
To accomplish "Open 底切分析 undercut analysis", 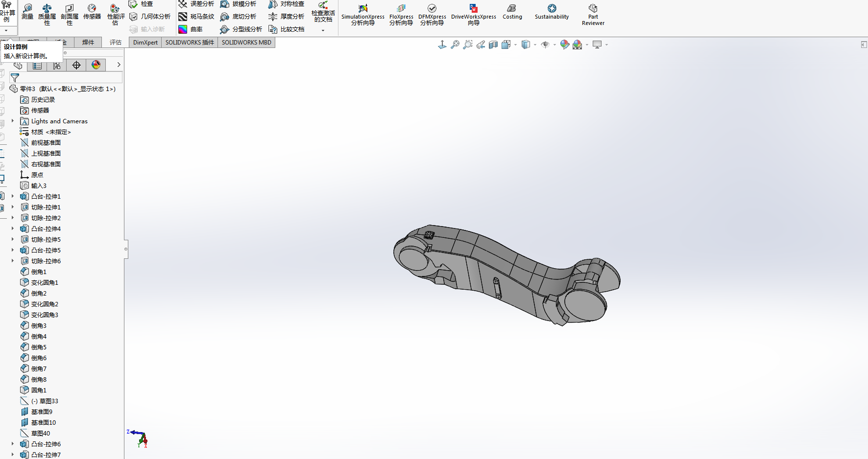I will point(238,17).
